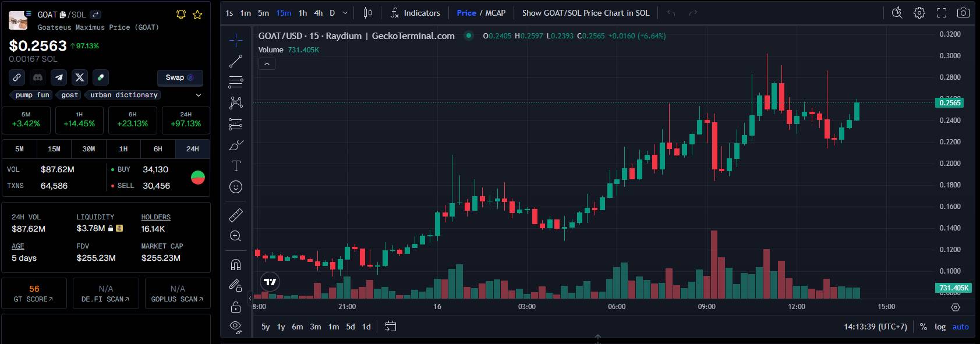Open the Discord icon link
This screenshot has width=980, height=344.
point(38,77)
